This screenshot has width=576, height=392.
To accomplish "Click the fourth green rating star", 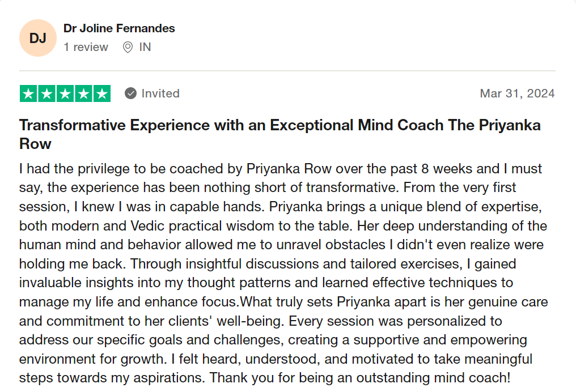I will (x=83, y=93).
